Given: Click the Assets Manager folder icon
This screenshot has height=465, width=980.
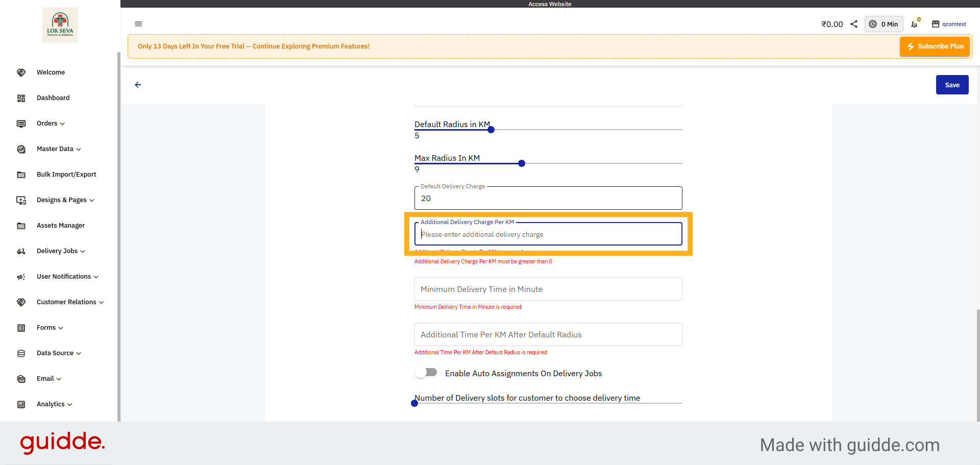Looking at the screenshot, I should 21,226.
